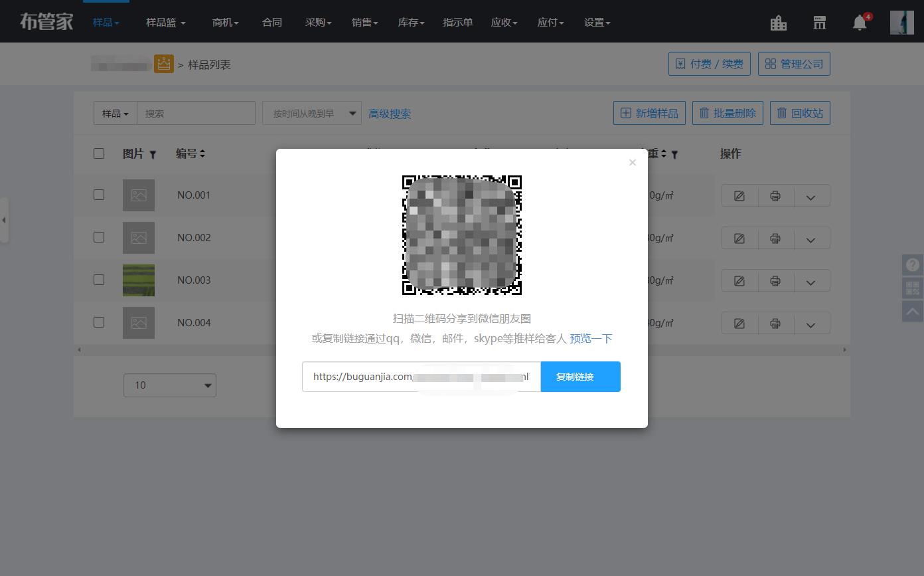Expand more actions for NO.002
The width and height of the screenshot is (924, 576).
[x=811, y=239]
